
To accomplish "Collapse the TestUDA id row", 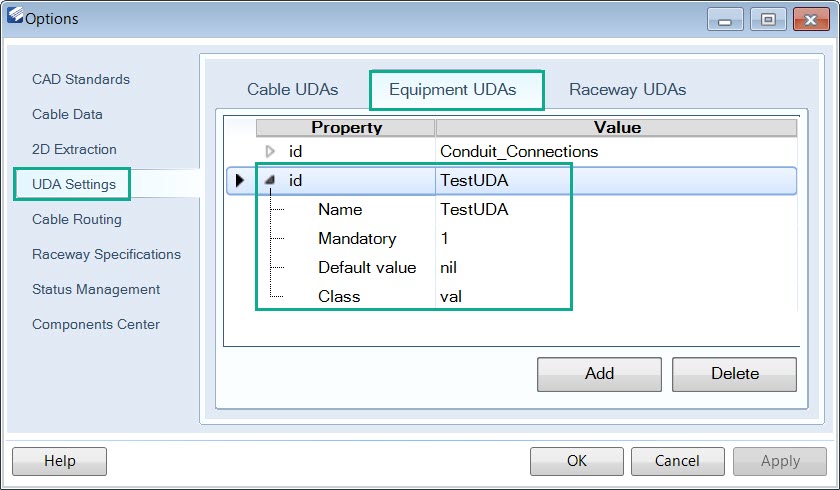I will [270, 180].
